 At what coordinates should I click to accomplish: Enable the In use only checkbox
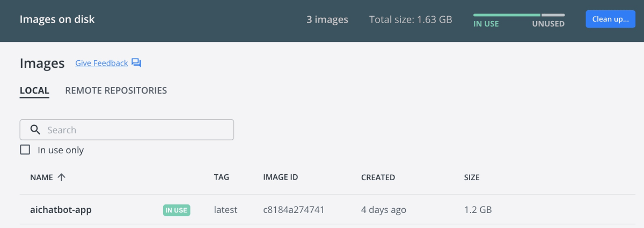(x=25, y=150)
